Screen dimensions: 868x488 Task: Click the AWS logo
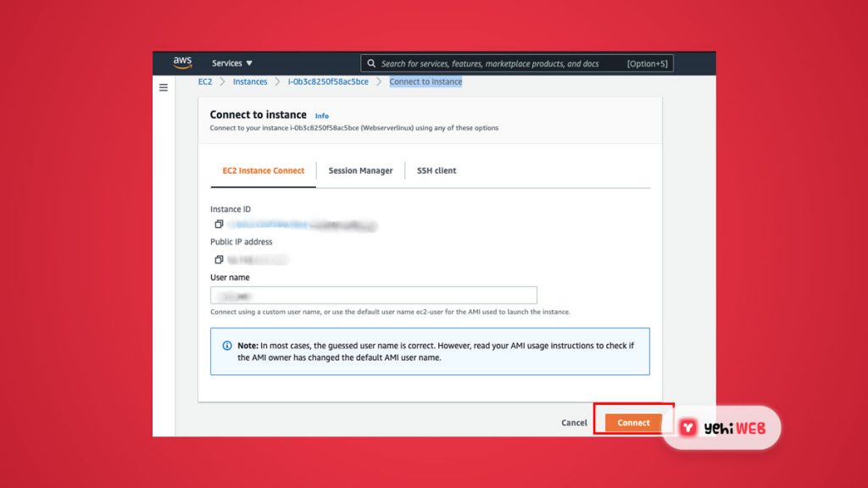(x=182, y=63)
